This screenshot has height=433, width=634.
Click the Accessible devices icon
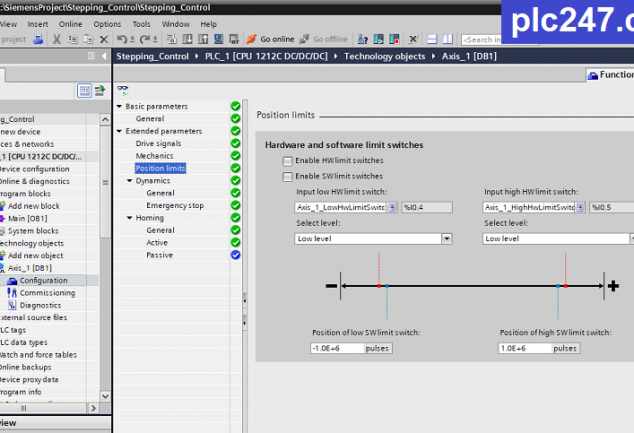coord(363,39)
